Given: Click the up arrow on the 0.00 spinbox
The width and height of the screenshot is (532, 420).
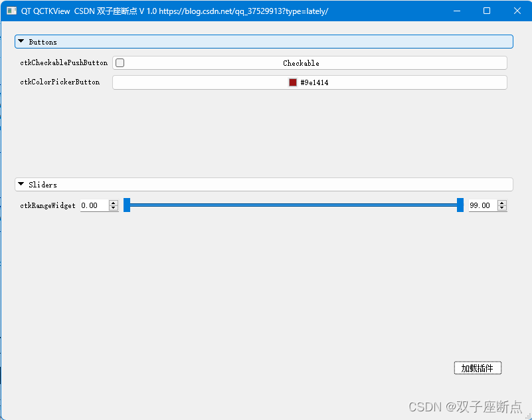Looking at the screenshot, I should pyautogui.click(x=113, y=202).
